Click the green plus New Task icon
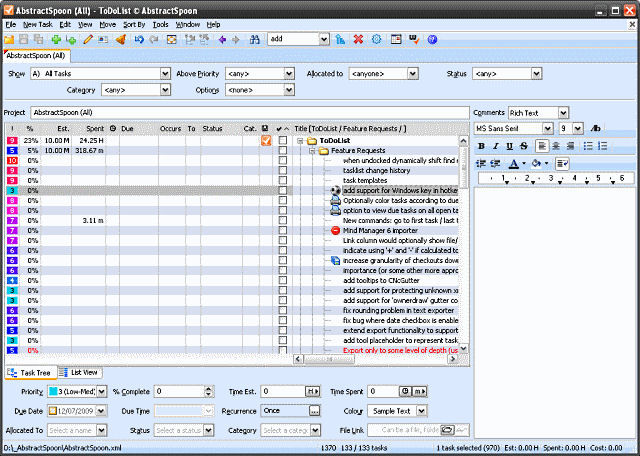 pos(56,40)
